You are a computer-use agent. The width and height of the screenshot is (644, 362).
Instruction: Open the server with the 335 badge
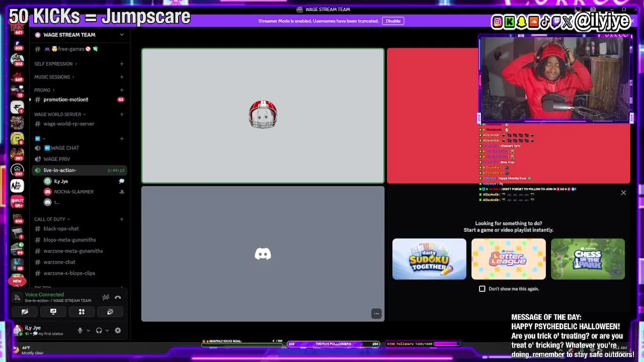click(17, 44)
